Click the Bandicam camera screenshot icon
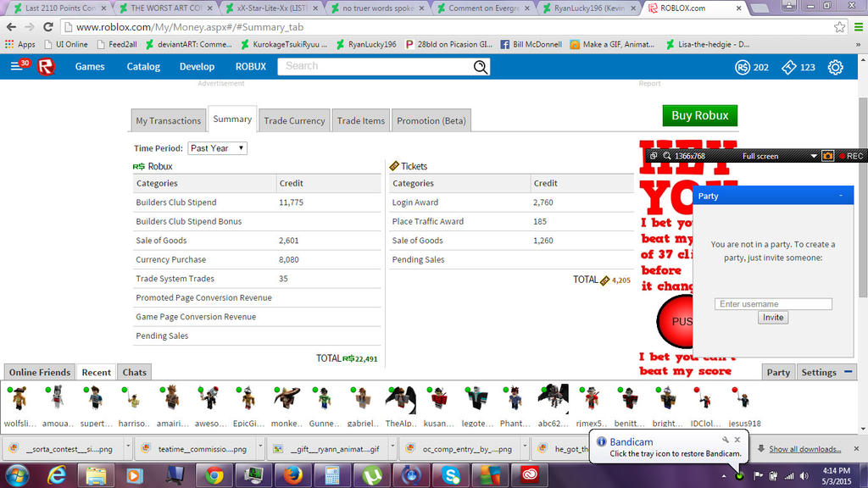 pyautogui.click(x=827, y=156)
